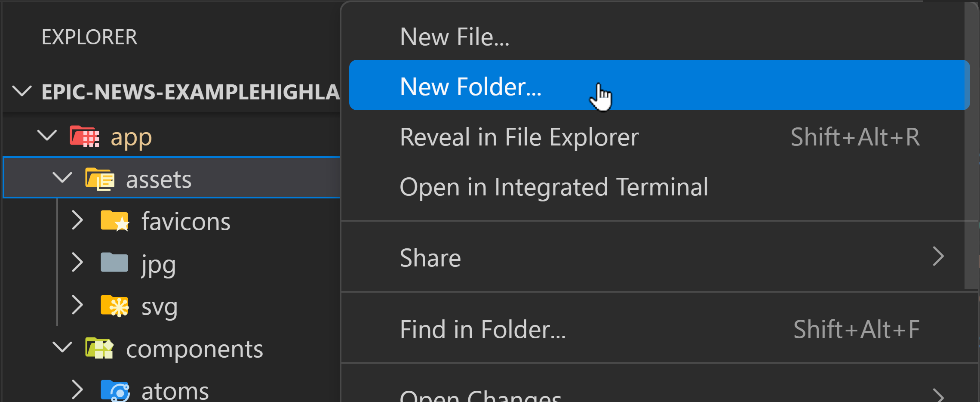This screenshot has height=402, width=980.
Task: Select the highlighted New Folder option
Action: 470,86
